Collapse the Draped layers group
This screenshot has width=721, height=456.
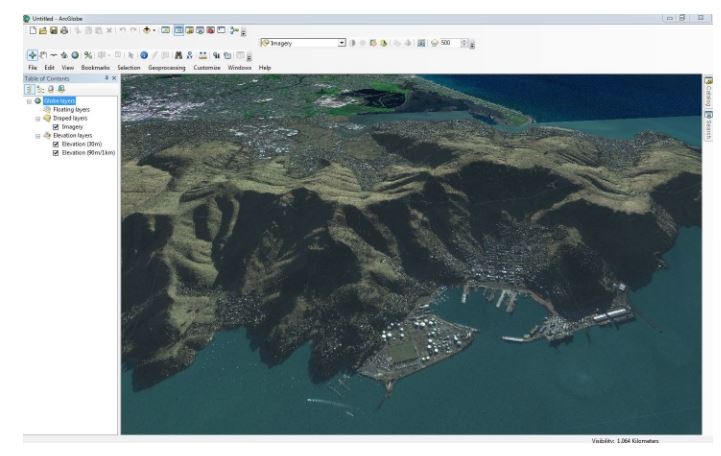coord(38,119)
